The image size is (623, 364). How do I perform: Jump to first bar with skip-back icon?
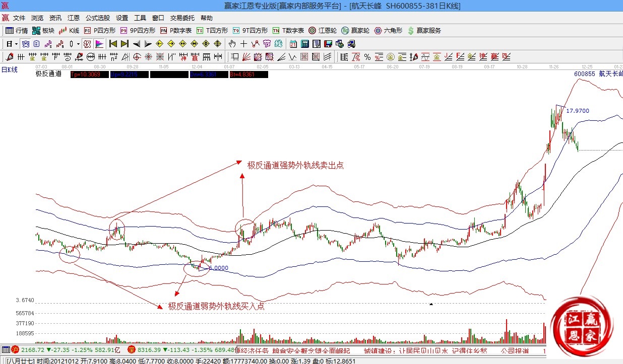tap(113, 44)
